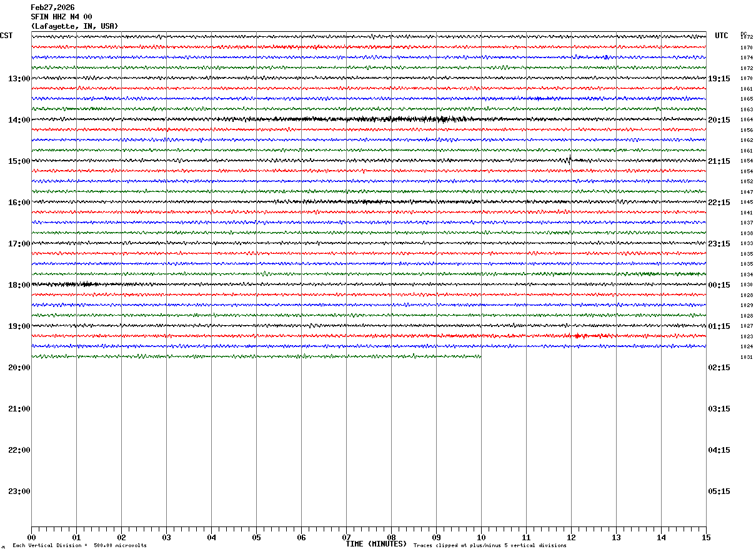Select minute tick label 02 on time axis
This screenshot has width=756, height=554.
click(x=121, y=537)
